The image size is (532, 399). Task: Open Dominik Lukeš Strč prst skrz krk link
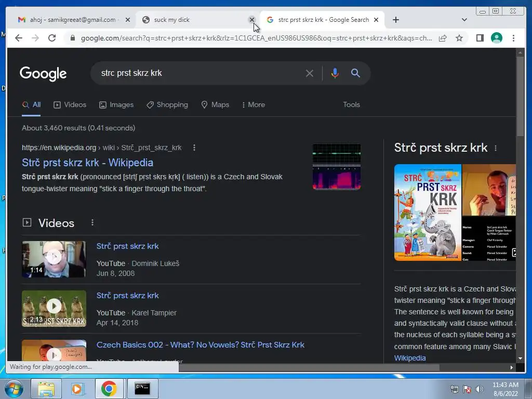(128, 246)
